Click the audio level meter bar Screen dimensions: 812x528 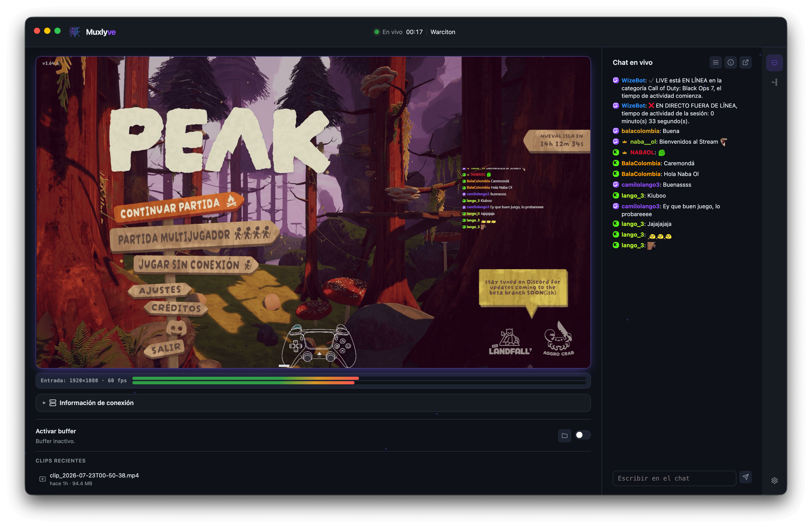359,380
